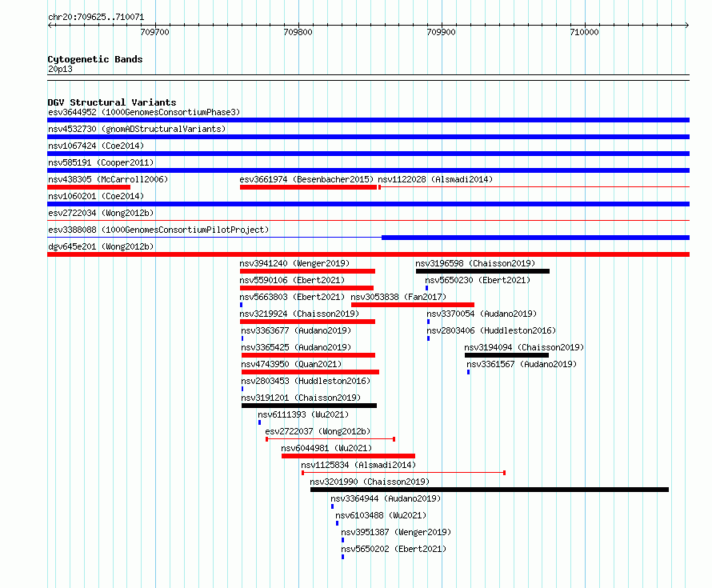Open variant nsv1067424 (Coe2014)
This screenshot has width=712, height=588.
96,146
